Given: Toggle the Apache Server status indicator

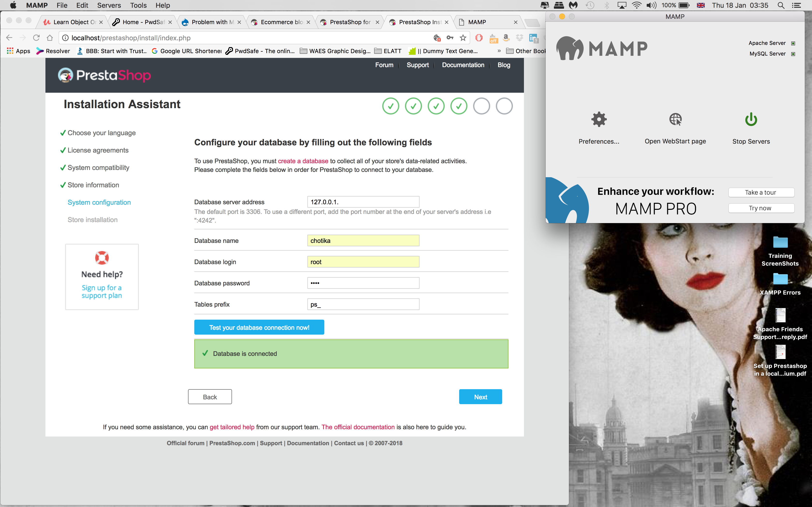Looking at the screenshot, I should (x=793, y=43).
